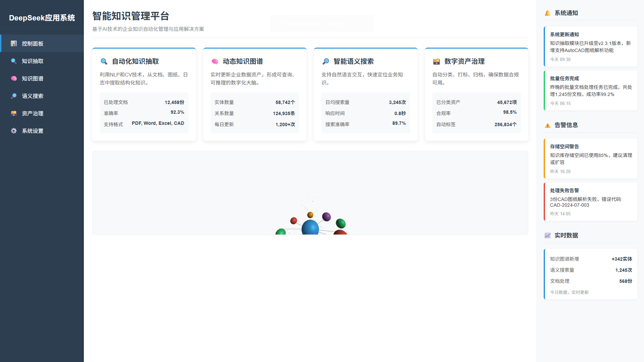The width and height of the screenshot is (644, 362).
Task: Click the file box icon on 数字资产治理 card
Action: [x=436, y=61]
